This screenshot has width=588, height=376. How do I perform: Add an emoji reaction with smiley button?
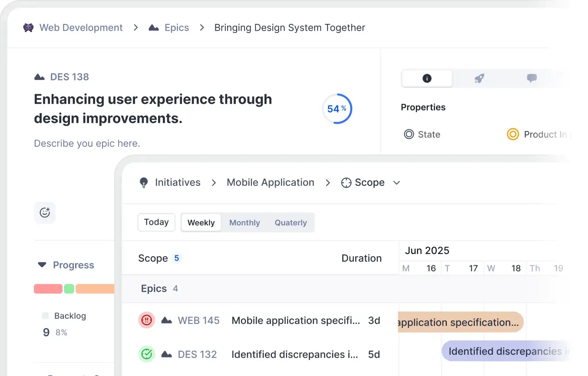45,213
